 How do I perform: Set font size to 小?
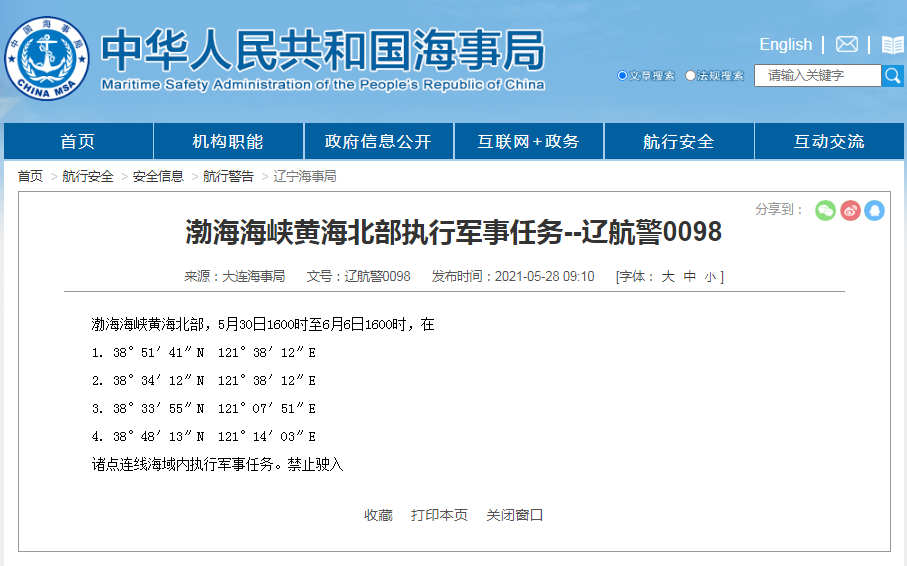(x=710, y=277)
